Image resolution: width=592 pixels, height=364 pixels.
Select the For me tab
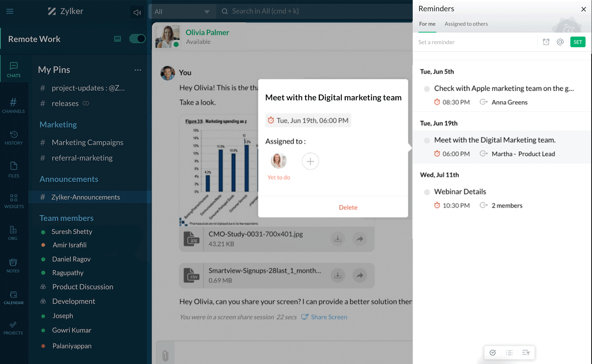tap(427, 24)
